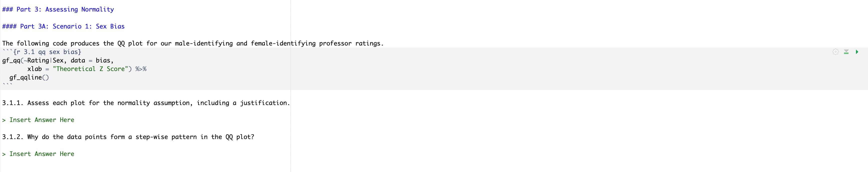The height and width of the screenshot is (172, 868).
Task: Click the vertical margin guide line
Action: (x=290, y=135)
